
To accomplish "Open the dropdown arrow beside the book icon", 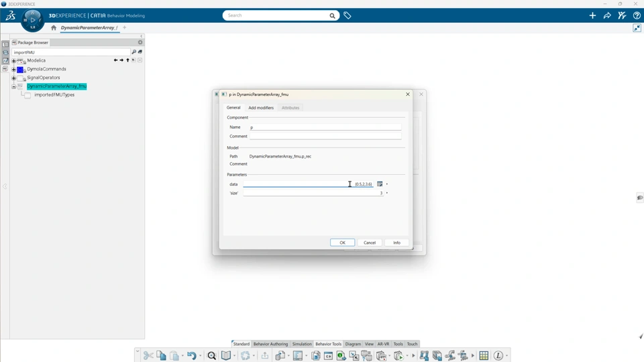I will point(234,356).
